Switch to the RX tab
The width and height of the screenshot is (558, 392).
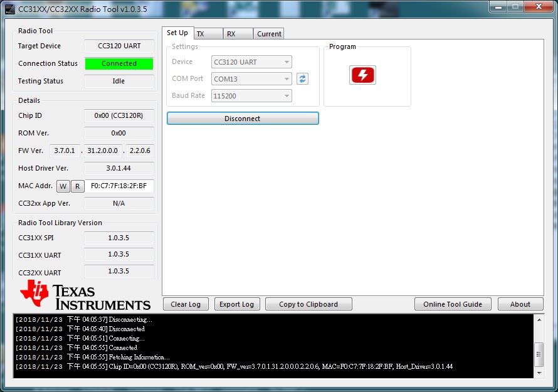(x=238, y=34)
